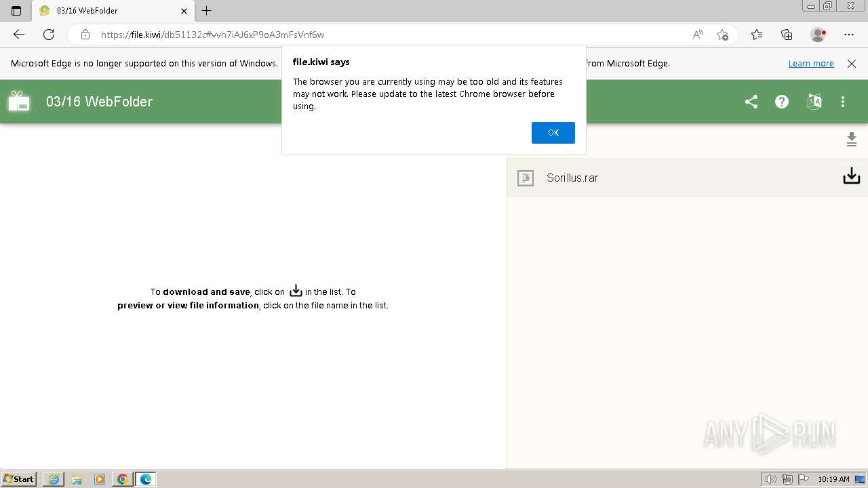View site information via lock icon
This screenshot has width=868, height=488.
pyautogui.click(x=85, y=35)
